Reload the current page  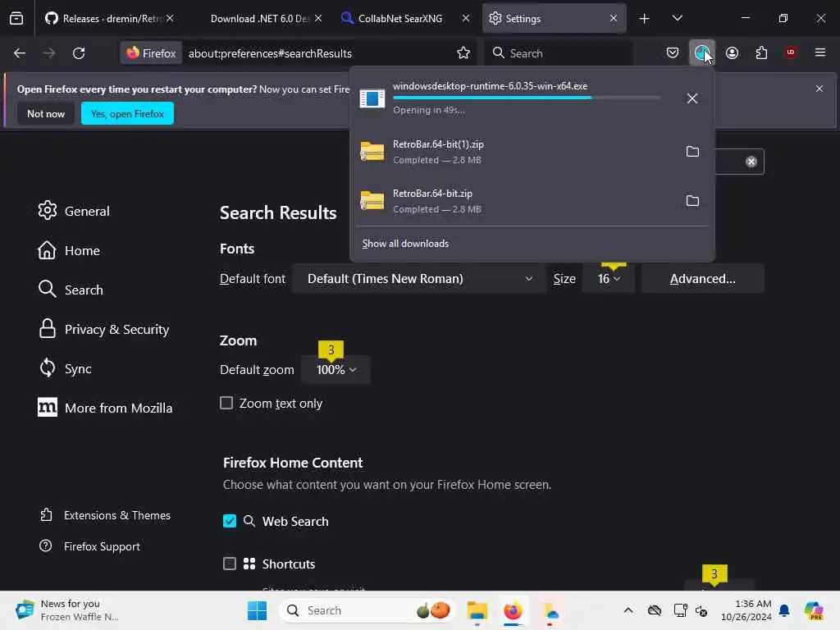click(x=79, y=53)
